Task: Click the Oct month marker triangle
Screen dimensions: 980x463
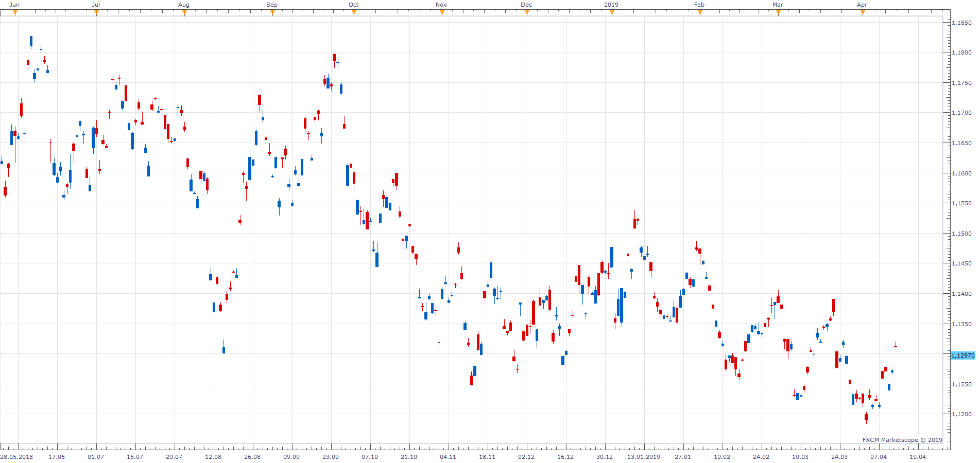Action: (354, 13)
